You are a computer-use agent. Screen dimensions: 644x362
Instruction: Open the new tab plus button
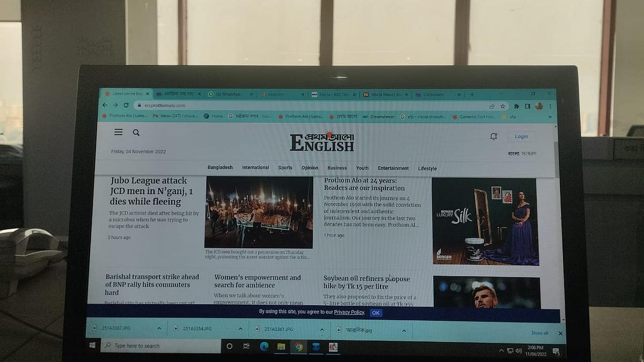(472, 94)
